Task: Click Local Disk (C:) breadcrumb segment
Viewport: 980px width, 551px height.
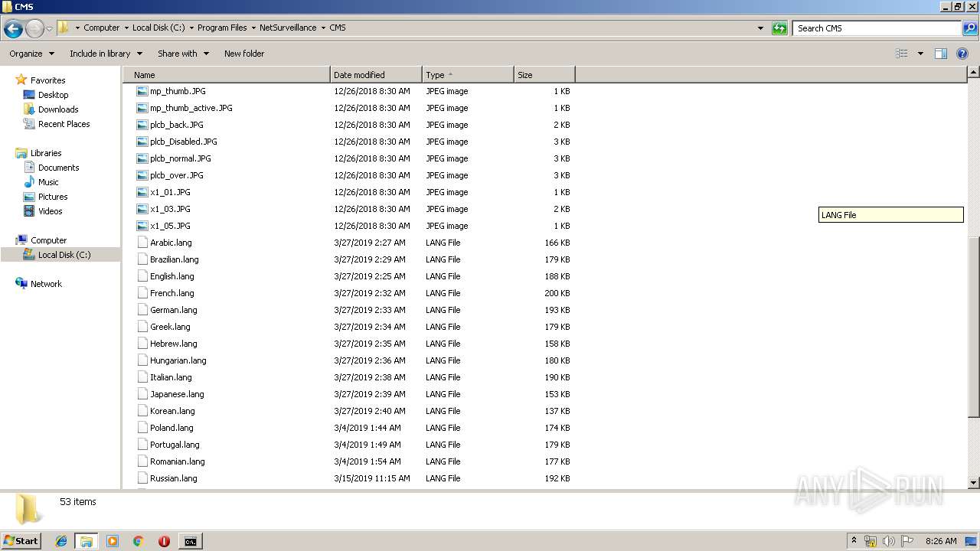Action: [x=158, y=28]
